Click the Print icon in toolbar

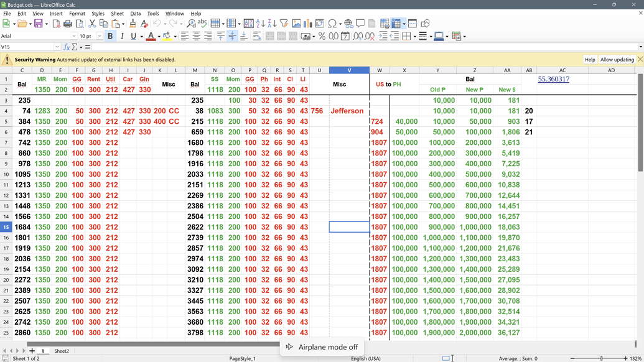tap(68, 24)
